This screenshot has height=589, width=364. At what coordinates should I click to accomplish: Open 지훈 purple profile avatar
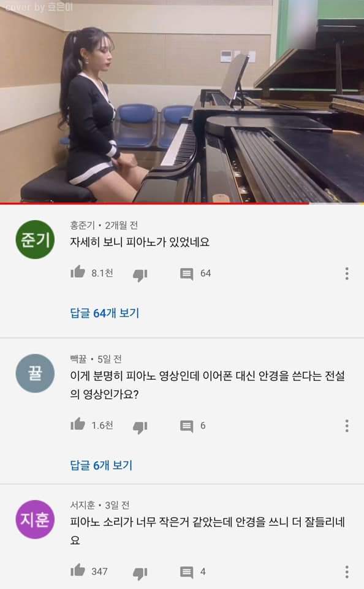click(x=35, y=520)
